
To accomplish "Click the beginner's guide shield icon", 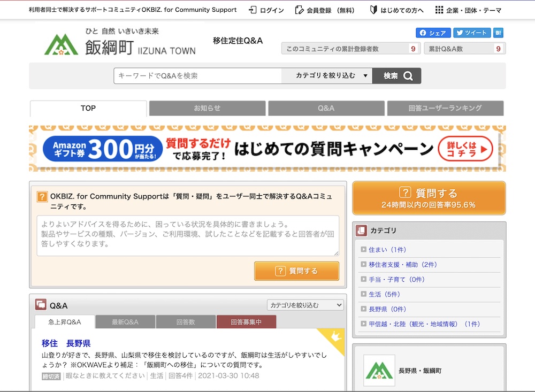I will (x=374, y=10).
